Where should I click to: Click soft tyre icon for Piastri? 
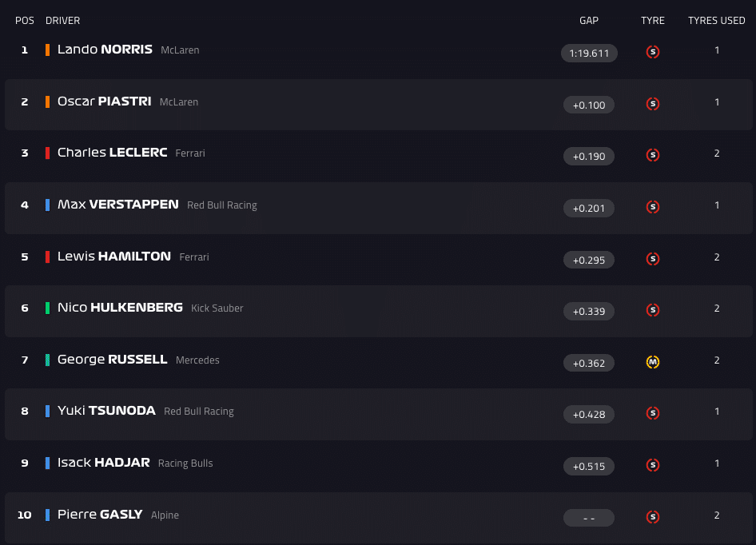[x=653, y=104]
